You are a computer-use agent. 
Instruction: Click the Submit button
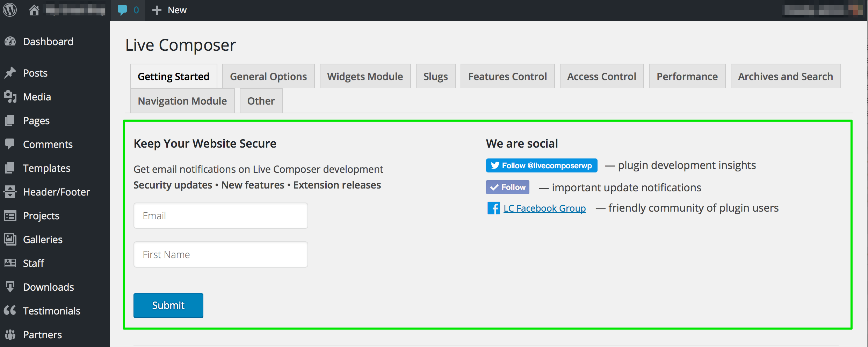(168, 305)
